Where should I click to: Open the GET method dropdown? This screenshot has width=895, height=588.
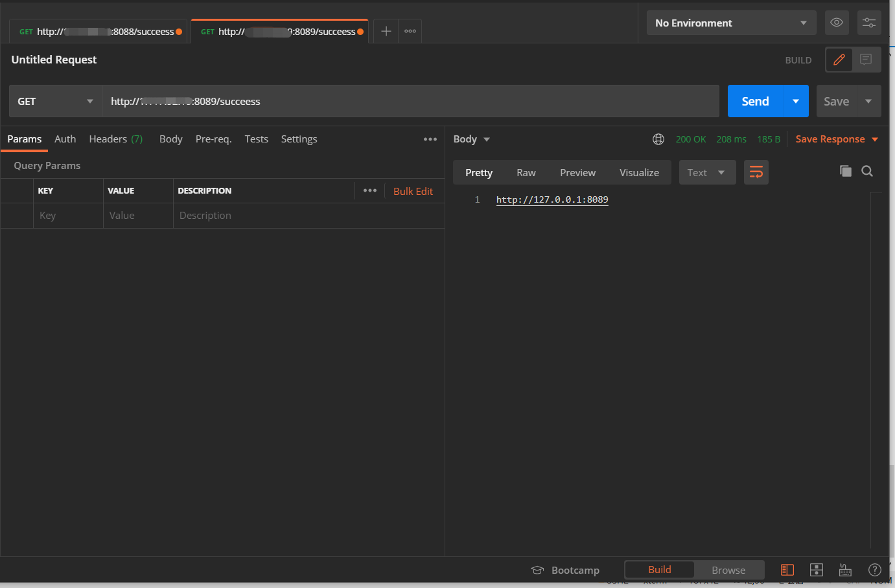click(56, 101)
